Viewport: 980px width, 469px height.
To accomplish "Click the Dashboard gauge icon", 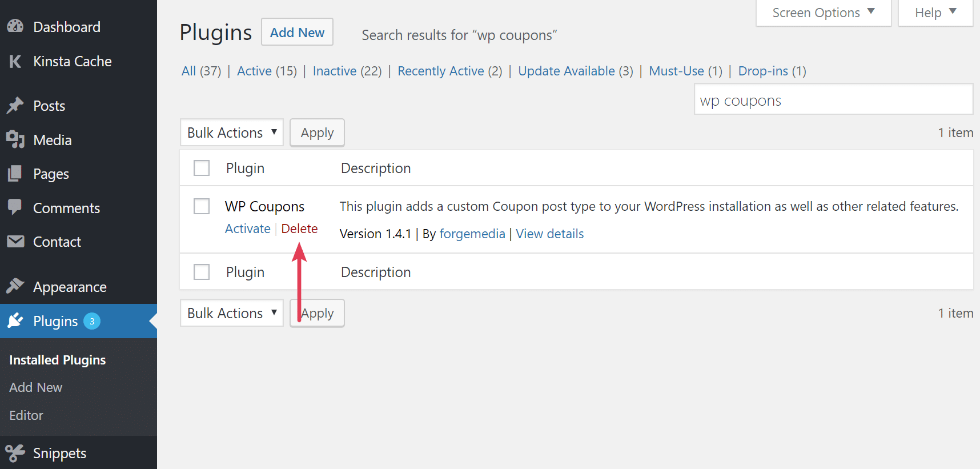I will point(15,26).
